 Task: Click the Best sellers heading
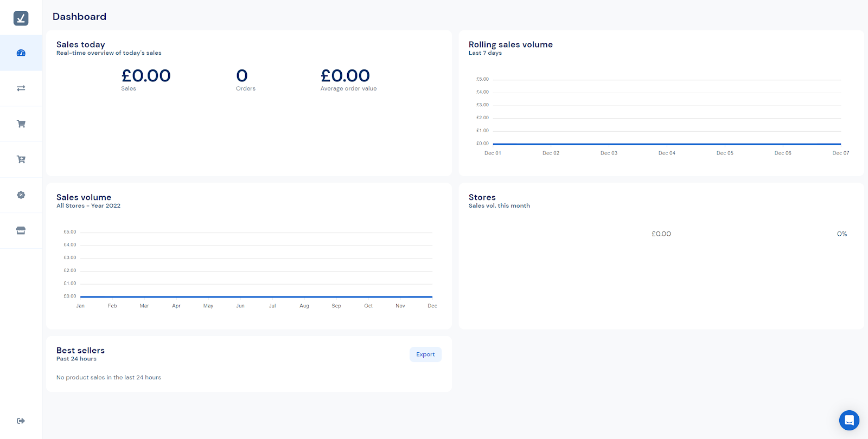(80, 351)
